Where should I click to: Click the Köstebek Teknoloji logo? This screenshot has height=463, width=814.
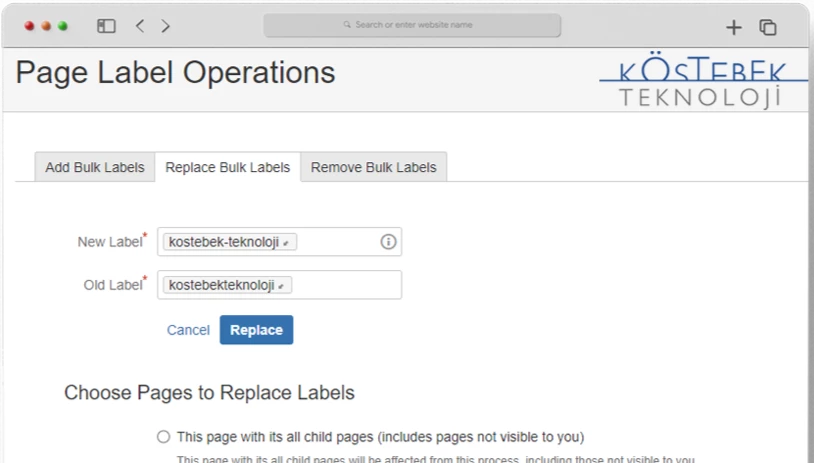(703, 80)
